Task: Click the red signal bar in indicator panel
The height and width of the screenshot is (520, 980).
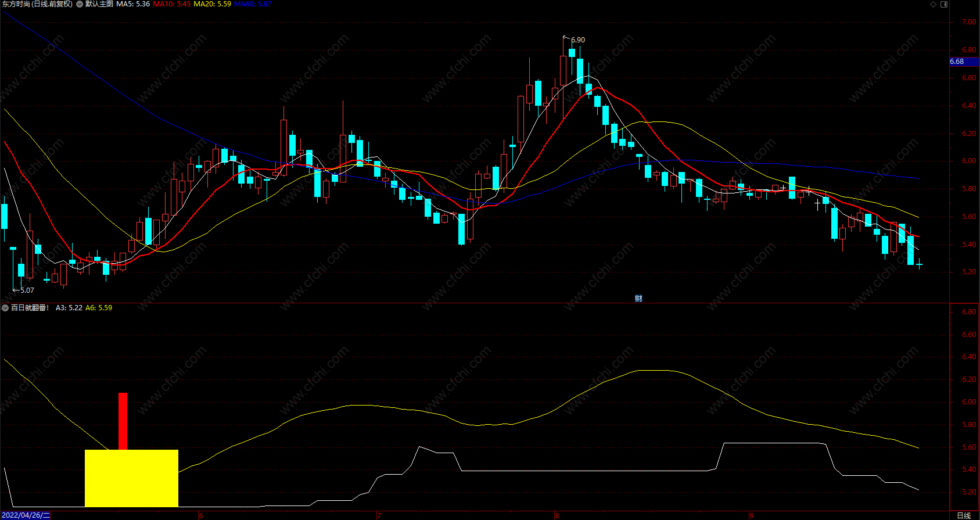Action: click(123, 421)
